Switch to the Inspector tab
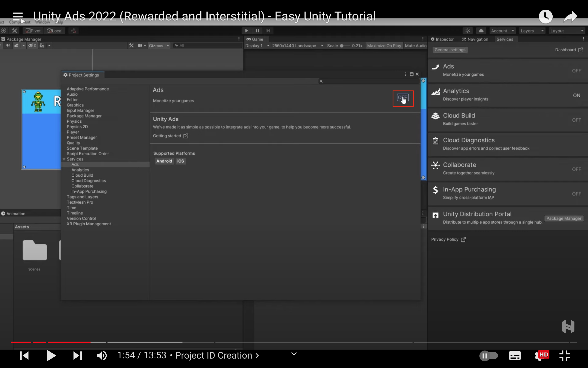588x368 pixels. (x=442, y=39)
